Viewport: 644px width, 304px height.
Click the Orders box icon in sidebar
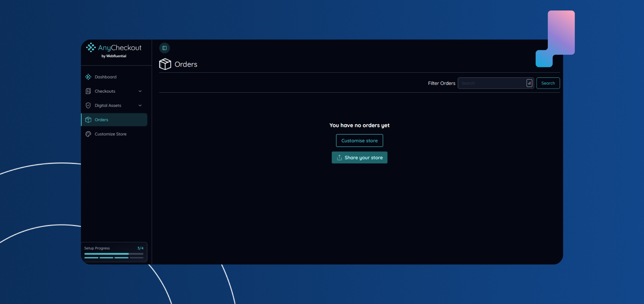[88, 120]
